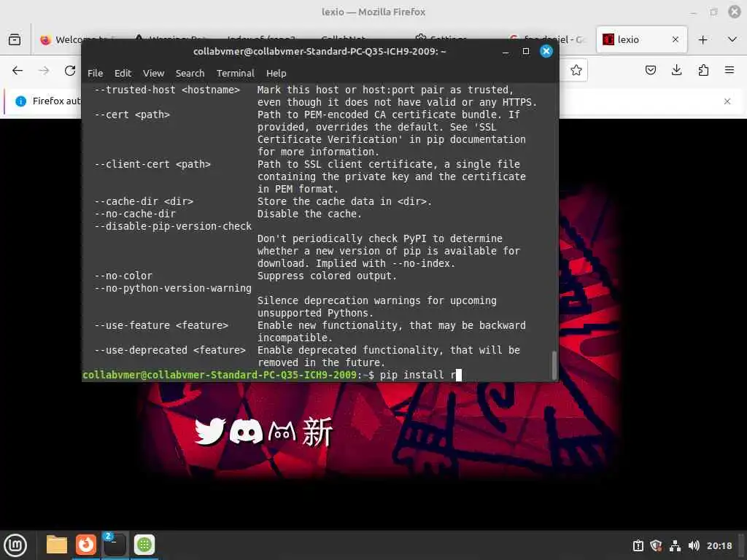Click the notification bar info icon
This screenshot has width=747, height=560.
pyautogui.click(x=20, y=101)
